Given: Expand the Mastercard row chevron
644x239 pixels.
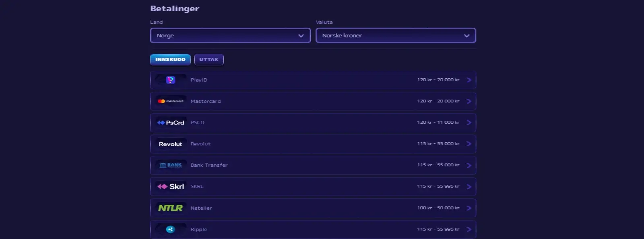Looking at the screenshot, I should 469,101.
